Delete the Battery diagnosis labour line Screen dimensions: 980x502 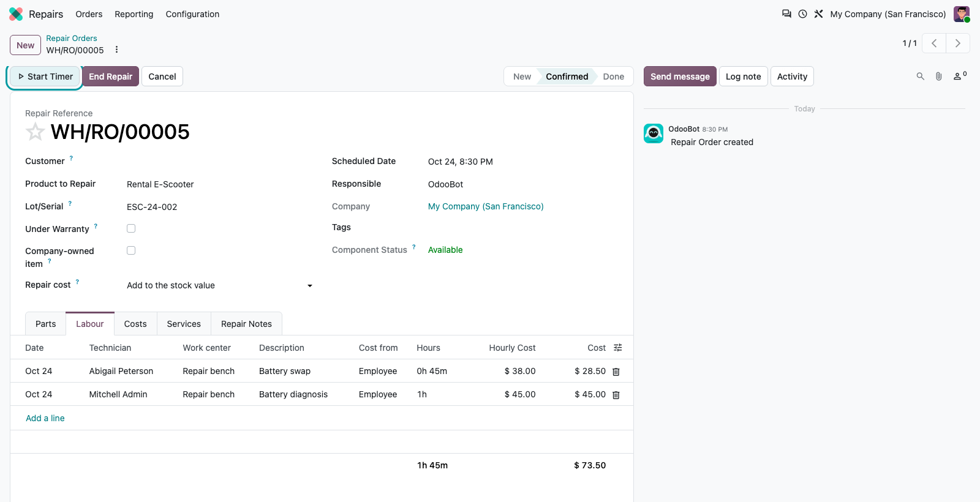click(616, 395)
